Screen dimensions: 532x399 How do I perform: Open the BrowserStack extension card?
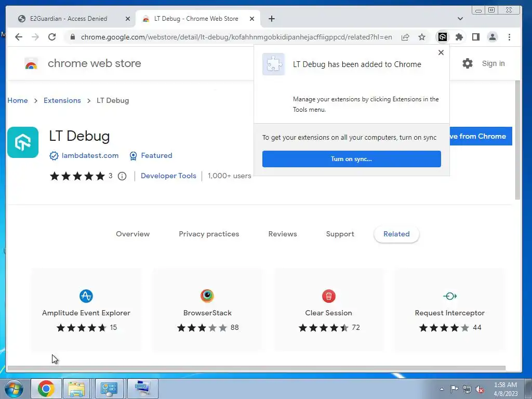pos(207,310)
